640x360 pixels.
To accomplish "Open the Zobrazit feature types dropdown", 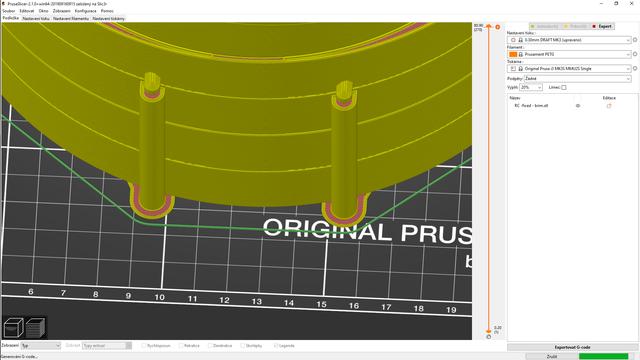I will pyautogui.click(x=107, y=346).
